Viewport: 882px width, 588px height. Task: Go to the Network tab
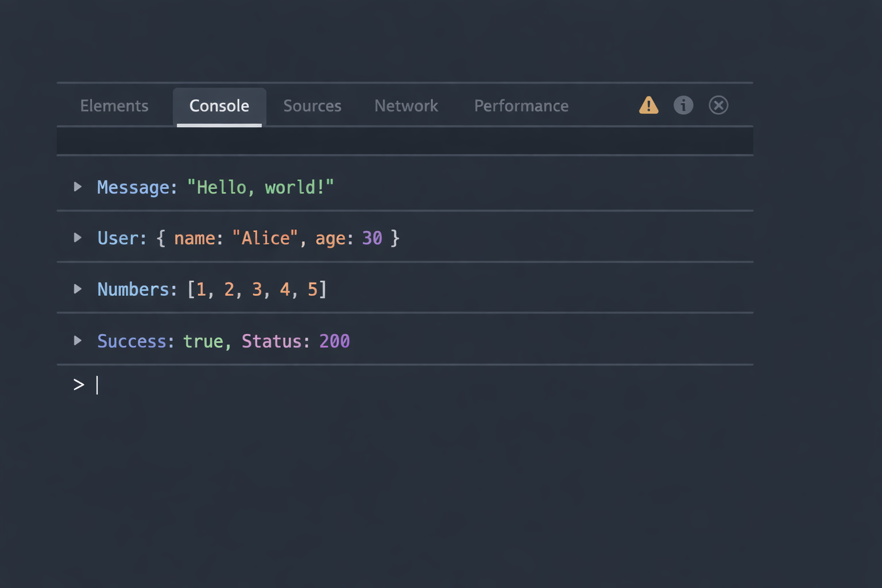tap(406, 106)
